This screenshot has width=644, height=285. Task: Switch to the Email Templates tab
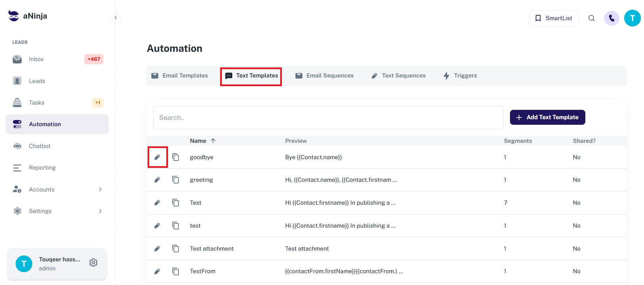pos(180,76)
